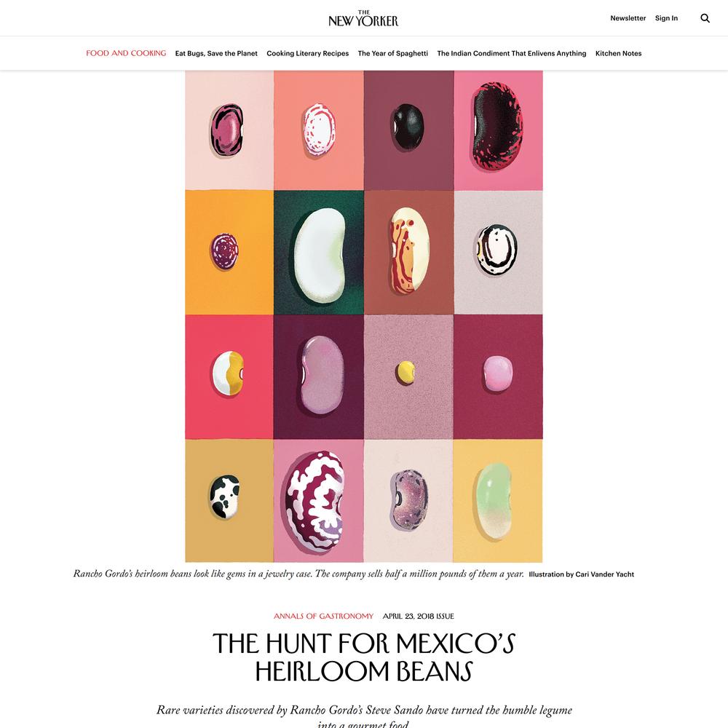This screenshot has width=728, height=728.
Task: Click the Annals of Gastronomy rubric
Action: pos(323,616)
